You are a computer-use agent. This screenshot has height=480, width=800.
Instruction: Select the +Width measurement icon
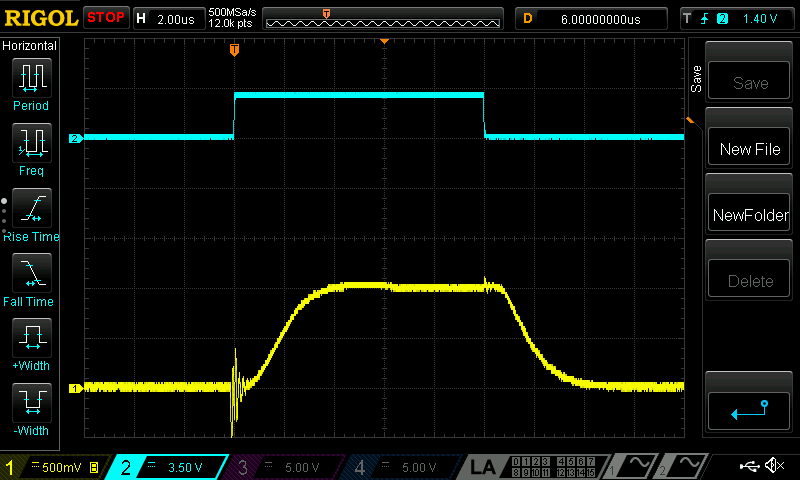(32, 338)
